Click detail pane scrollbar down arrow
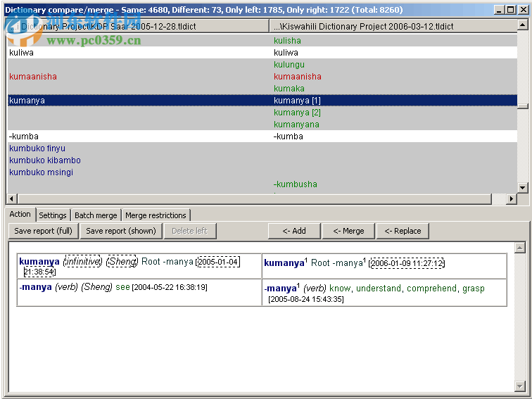Viewport: 532px width, 399px height. tap(520, 386)
